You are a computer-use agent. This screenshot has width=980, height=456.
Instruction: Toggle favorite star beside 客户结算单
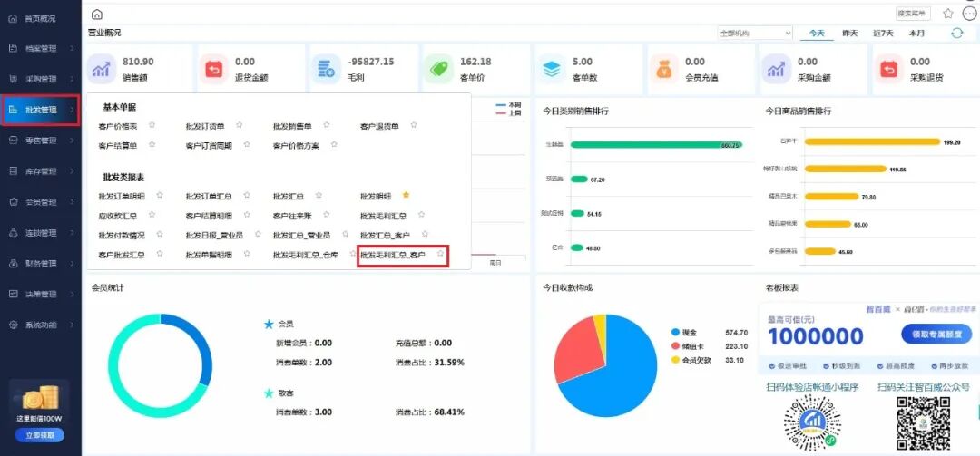tap(152, 144)
